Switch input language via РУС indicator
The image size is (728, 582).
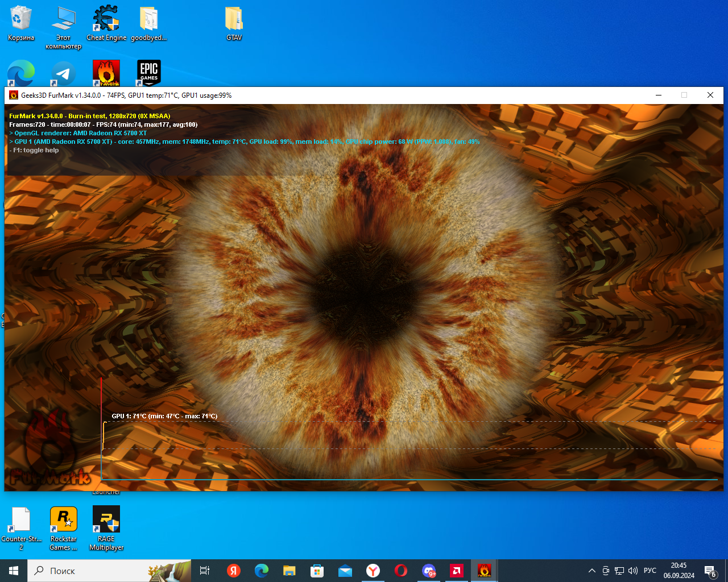coord(650,571)
